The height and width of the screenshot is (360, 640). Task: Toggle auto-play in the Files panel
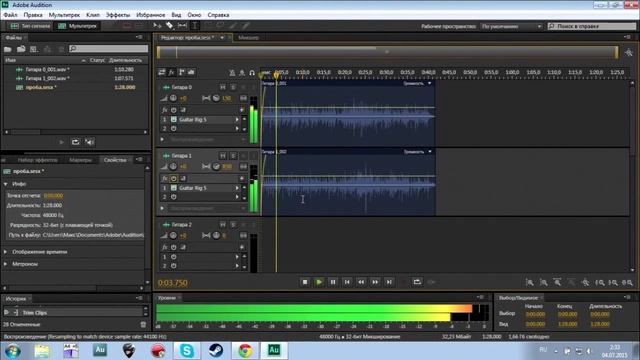89,142
